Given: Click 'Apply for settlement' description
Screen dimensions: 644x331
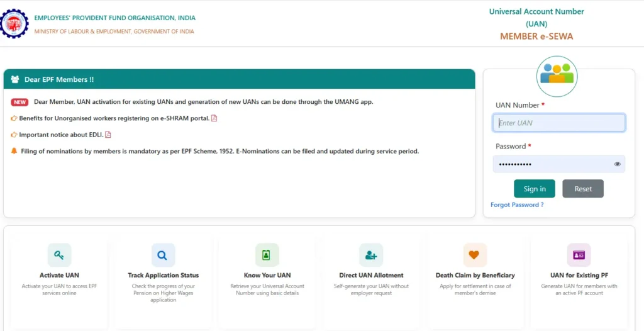Looking at the screenshot, I should click(x=475, y=289).
